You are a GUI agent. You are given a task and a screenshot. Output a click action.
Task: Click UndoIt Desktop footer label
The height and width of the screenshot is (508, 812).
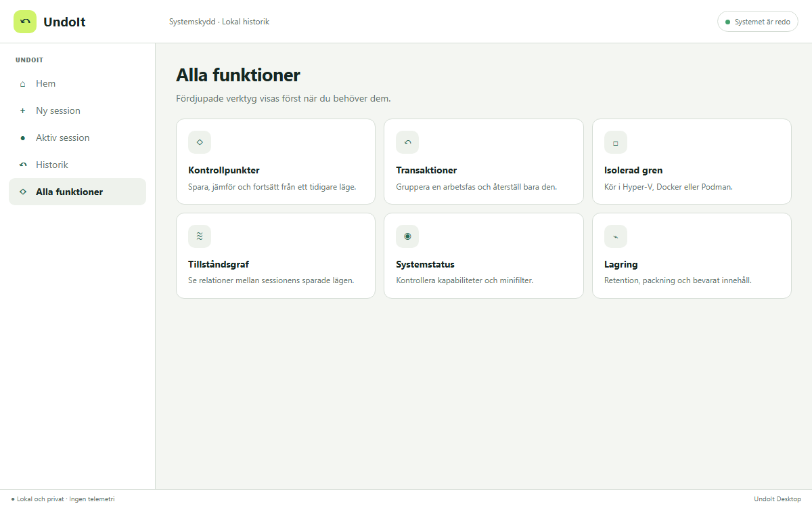pos(777,499)
